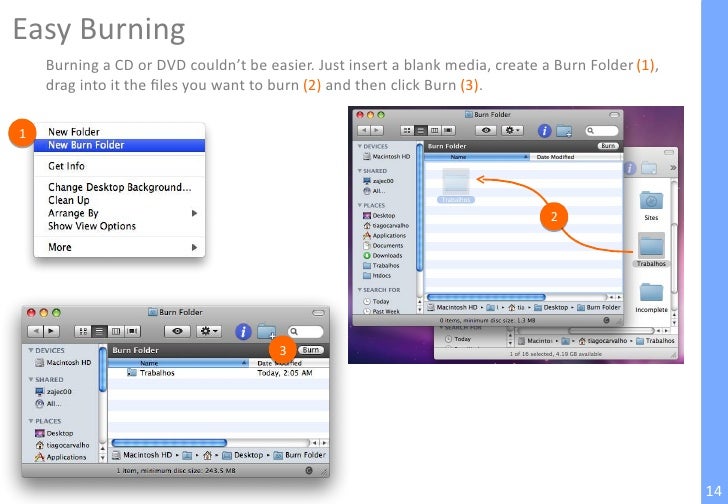Select Show View Options menu entry

[92, 226]
